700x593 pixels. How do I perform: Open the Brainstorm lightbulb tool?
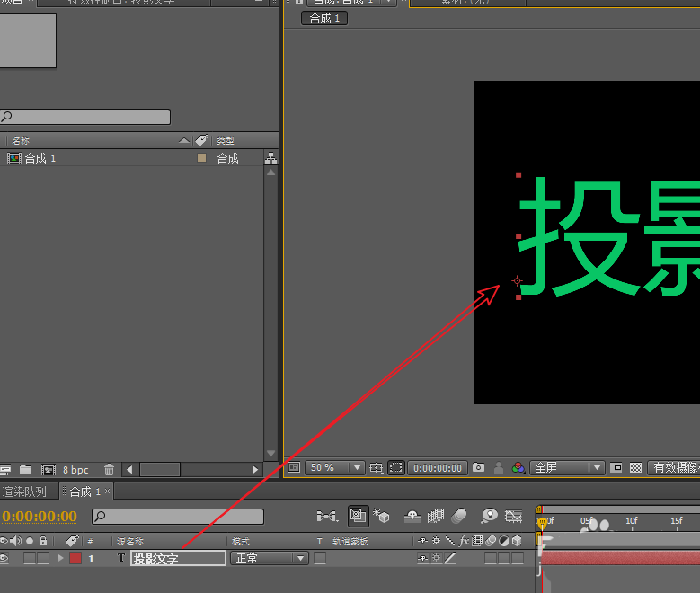coord(490,517)
